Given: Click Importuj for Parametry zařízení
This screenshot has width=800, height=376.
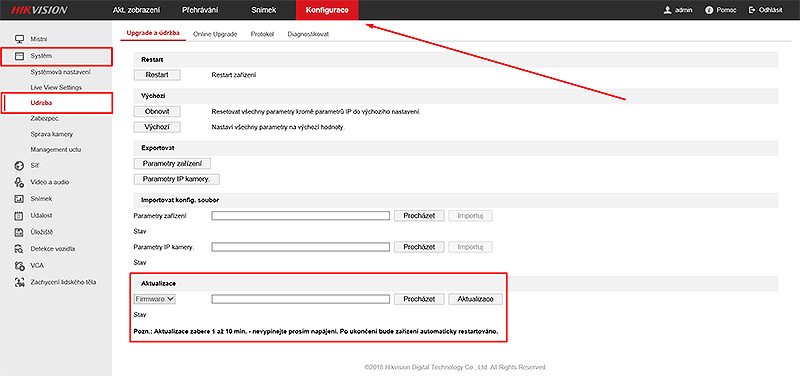Looking at the screenshot, I should click(470, 216).
